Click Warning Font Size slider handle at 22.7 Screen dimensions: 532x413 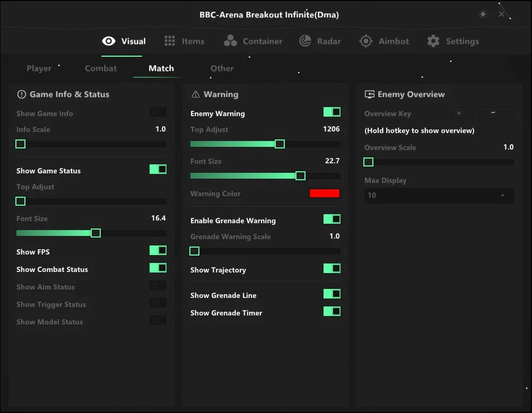click(x=300, y=175)
